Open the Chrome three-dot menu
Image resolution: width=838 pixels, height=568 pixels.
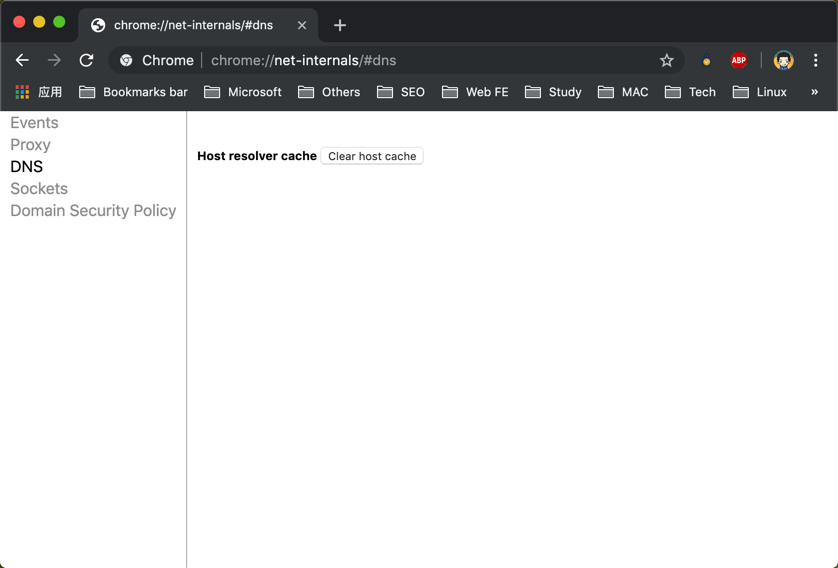coord(816,60)
